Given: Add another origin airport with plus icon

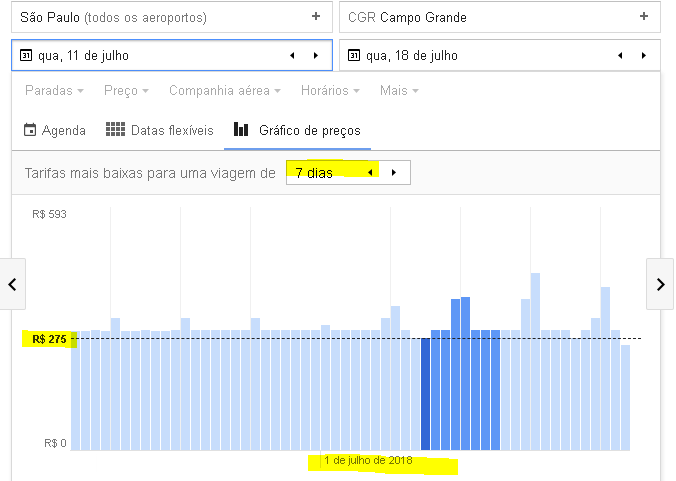Looking at the screenshot, I should tap(316, 16).
